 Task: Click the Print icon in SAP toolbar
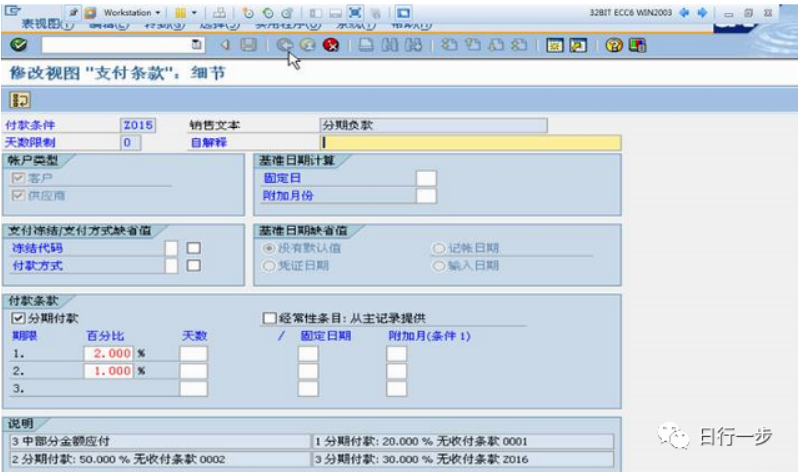(x=366, y=45)
